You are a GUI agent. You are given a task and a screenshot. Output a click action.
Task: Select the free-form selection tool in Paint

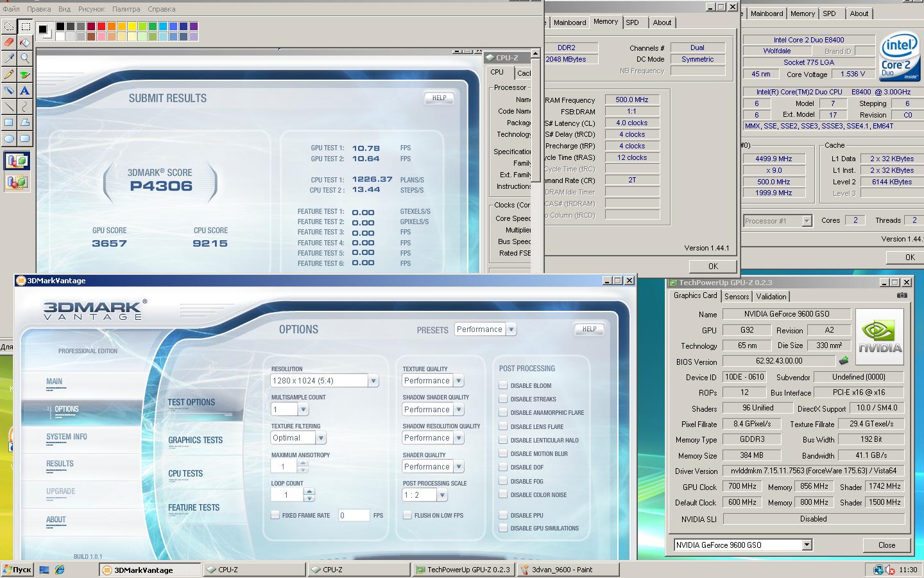click(x=9, y=26)
